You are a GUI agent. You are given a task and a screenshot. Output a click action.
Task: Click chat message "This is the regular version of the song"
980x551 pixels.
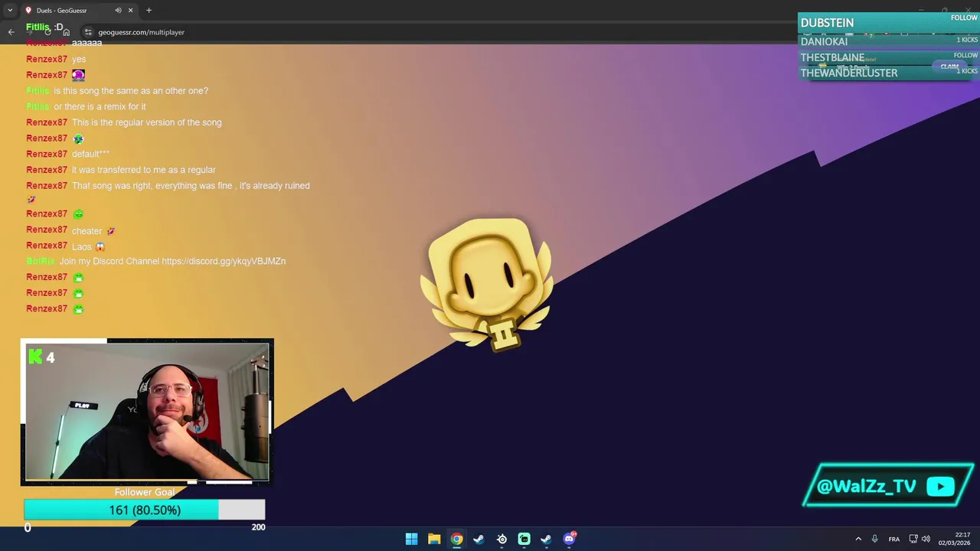[147, 122]
